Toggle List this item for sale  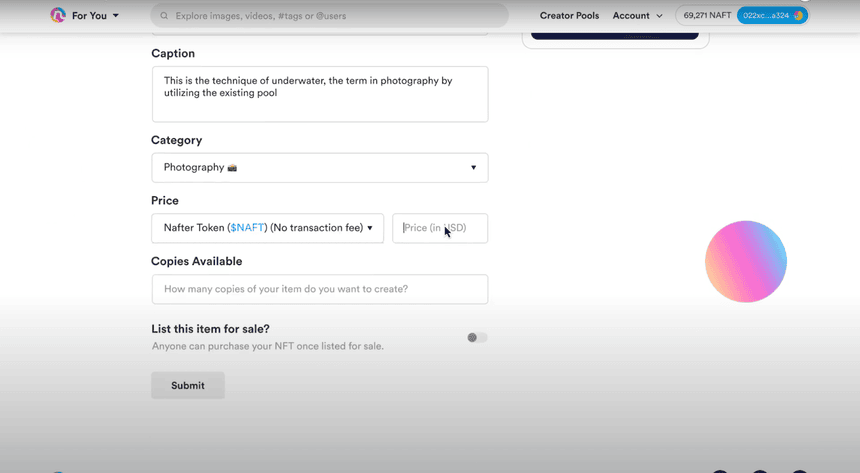point(477,337)
